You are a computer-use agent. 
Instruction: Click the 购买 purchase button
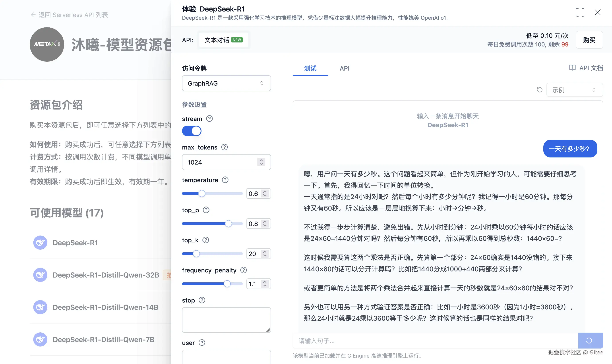click(x=589, y=40)
